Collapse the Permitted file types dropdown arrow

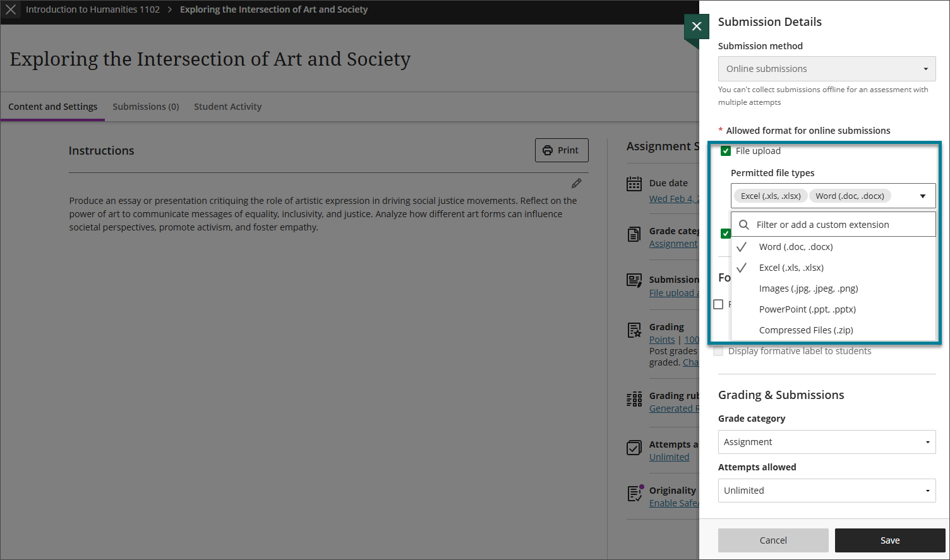pos(923,196)
